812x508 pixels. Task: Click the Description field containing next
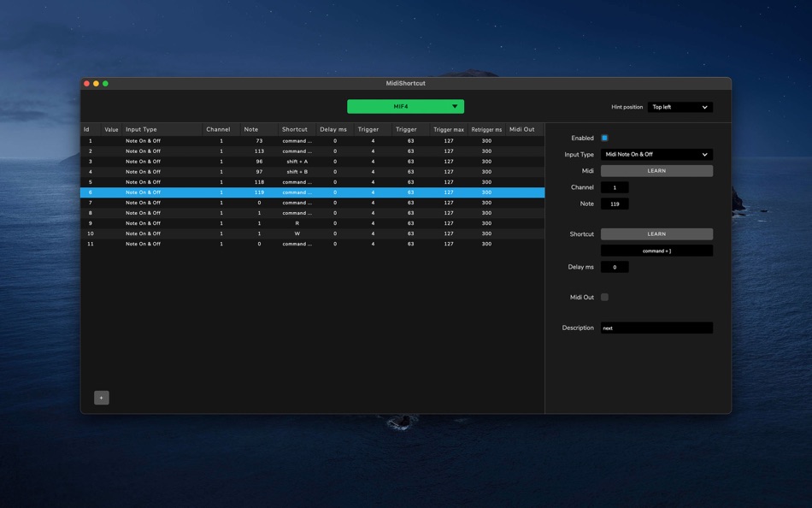coord(656,328)
